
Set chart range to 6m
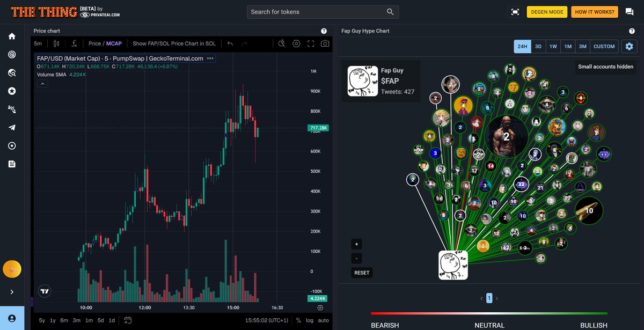64,320
